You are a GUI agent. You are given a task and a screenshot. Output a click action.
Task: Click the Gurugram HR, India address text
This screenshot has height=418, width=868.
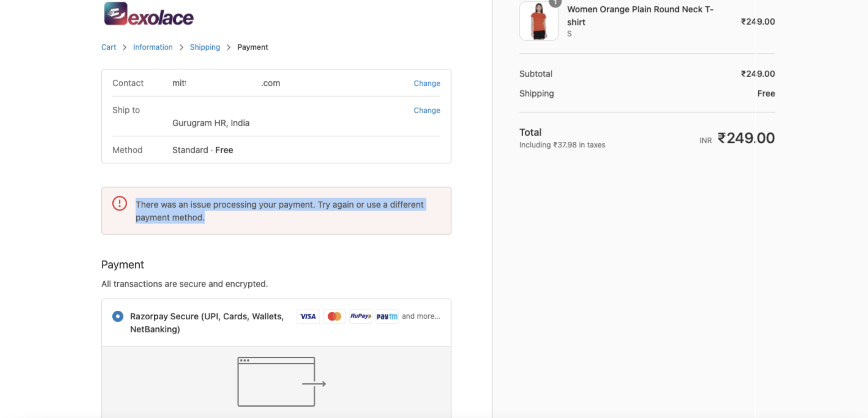click(x=211, y=123)
